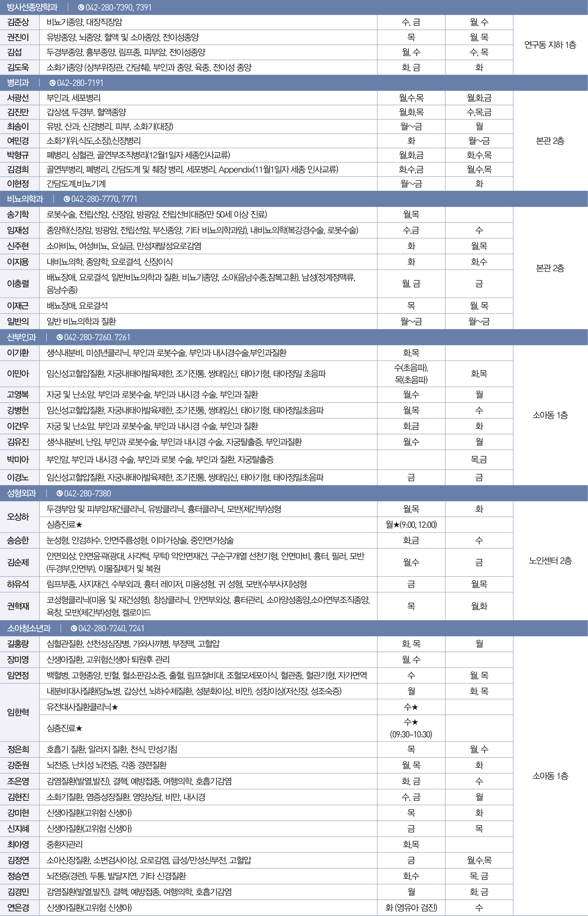Select the 병리과 department heading
This screenshot has width=588, height=916.
click(18, 83)
